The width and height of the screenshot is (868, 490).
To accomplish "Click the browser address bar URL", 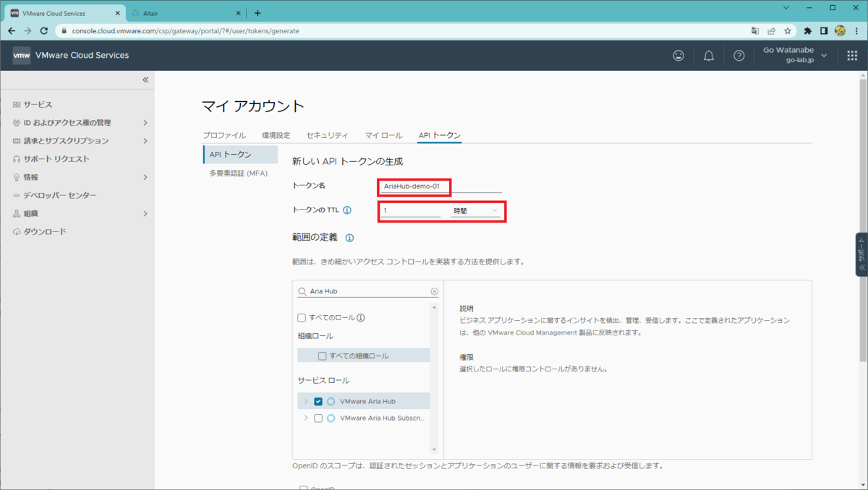I will (185, 31).
